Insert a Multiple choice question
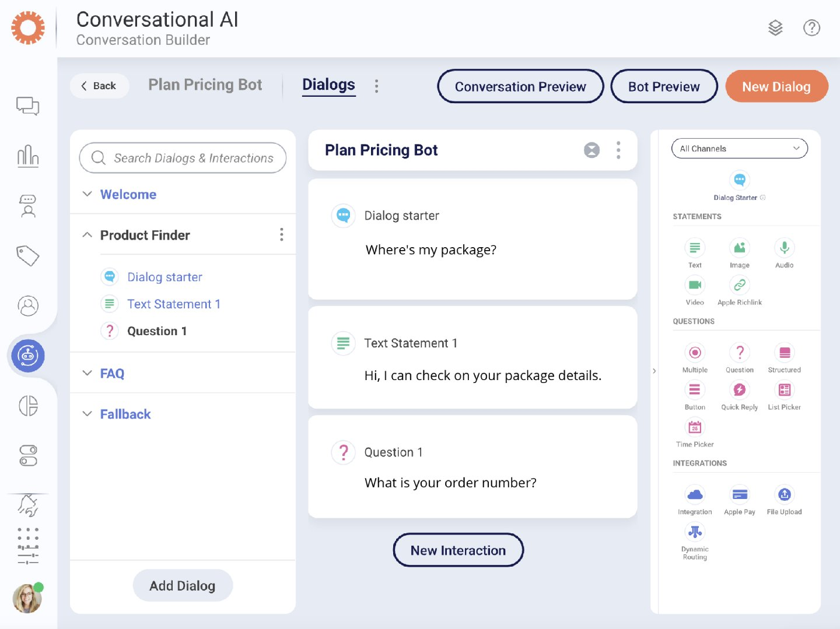This screenshot has width=840, height=629. click(x=694, y=353)
